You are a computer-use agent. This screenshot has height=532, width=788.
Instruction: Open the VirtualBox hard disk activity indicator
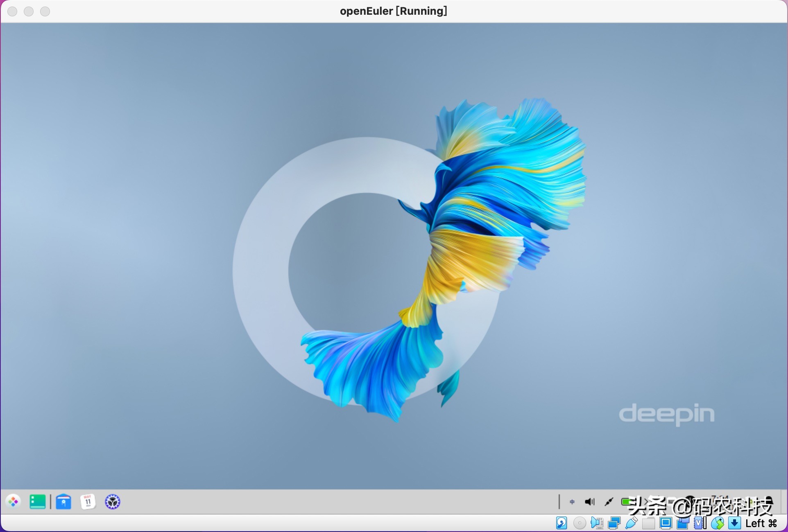562,523
